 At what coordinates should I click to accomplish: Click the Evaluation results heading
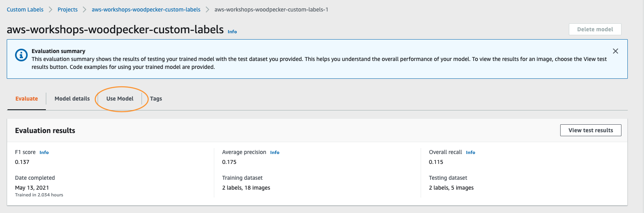click(x=45, y=131)
